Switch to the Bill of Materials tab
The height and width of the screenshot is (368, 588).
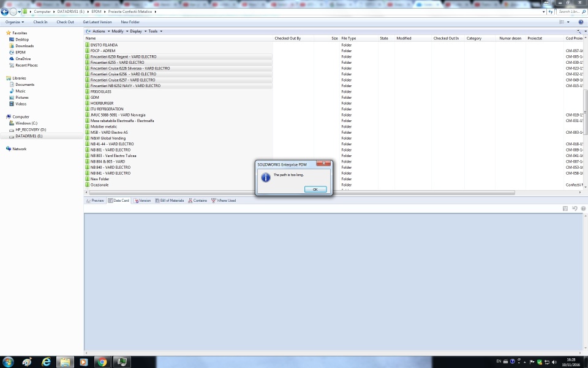[170, 201]
